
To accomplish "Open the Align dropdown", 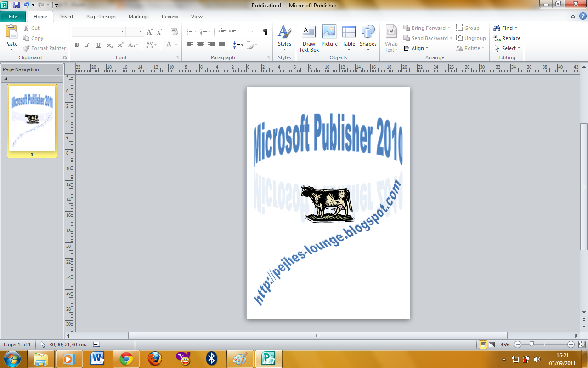I will tap(416, 48).
